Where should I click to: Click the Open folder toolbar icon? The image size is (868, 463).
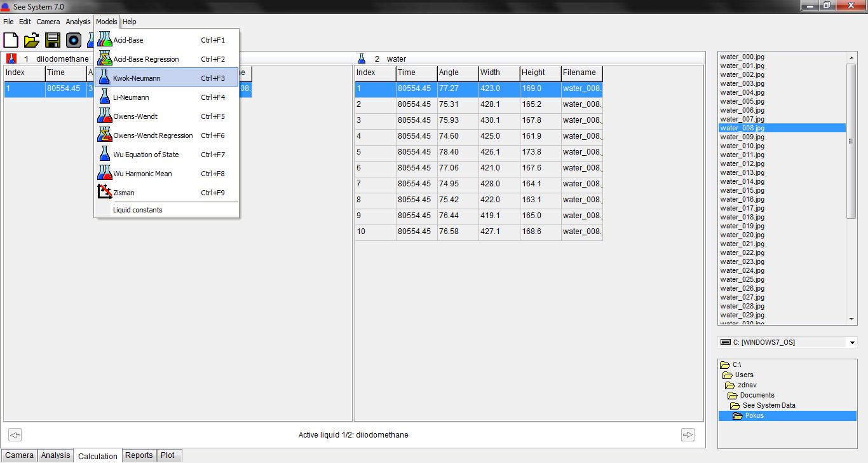pyautogui.click(x=32, y=40)
